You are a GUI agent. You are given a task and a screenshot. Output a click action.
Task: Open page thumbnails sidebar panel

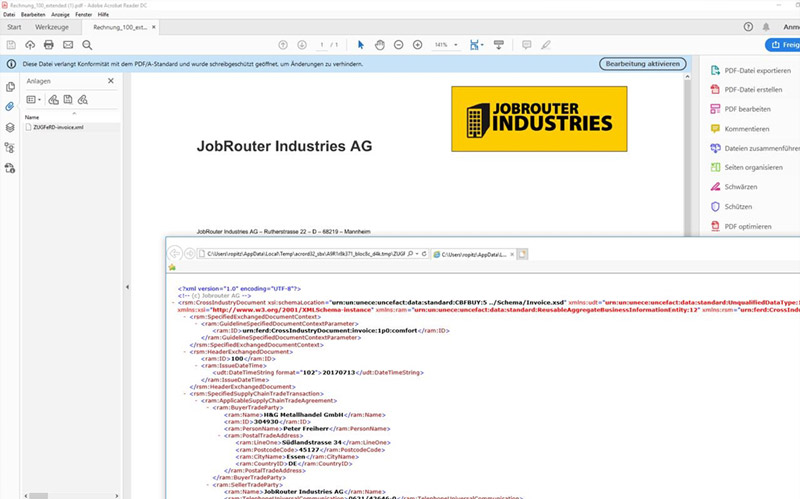(x=10, y=87)
